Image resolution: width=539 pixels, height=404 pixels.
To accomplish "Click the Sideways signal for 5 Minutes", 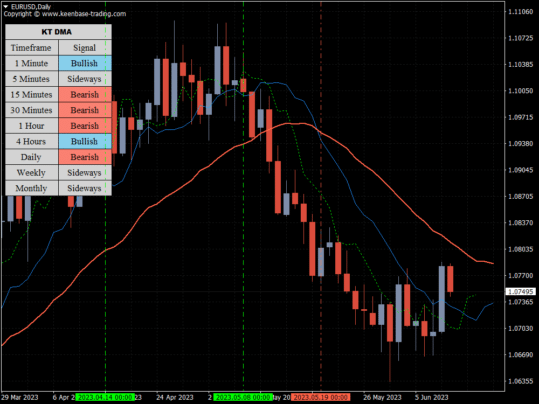I will pyautogui.click(x=85, y=79).
